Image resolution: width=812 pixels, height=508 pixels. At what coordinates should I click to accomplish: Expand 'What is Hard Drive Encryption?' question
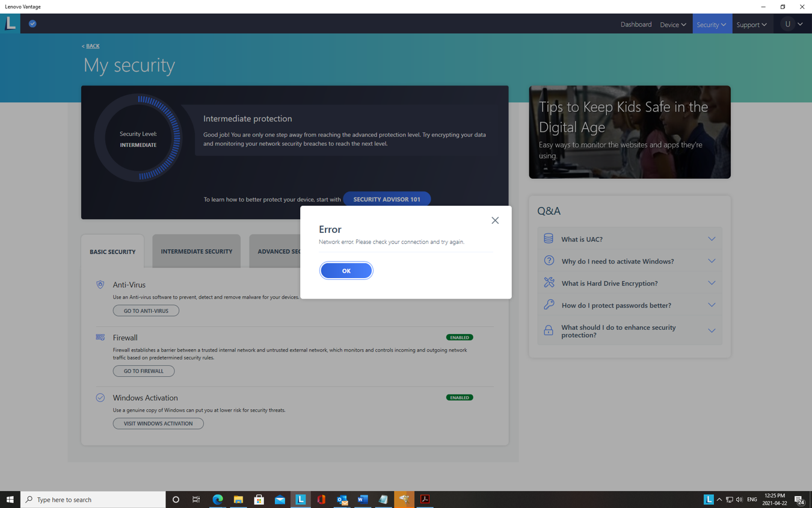(630, 283)
